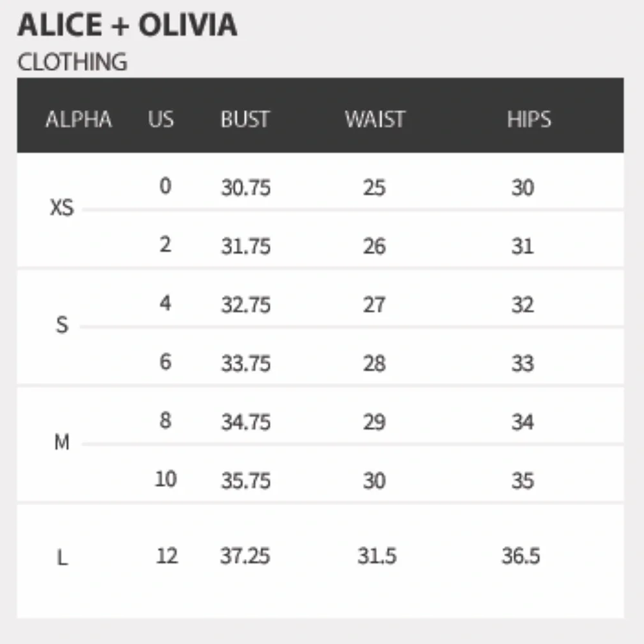
Task: Select the BUST column header
Action: [245, 120]
